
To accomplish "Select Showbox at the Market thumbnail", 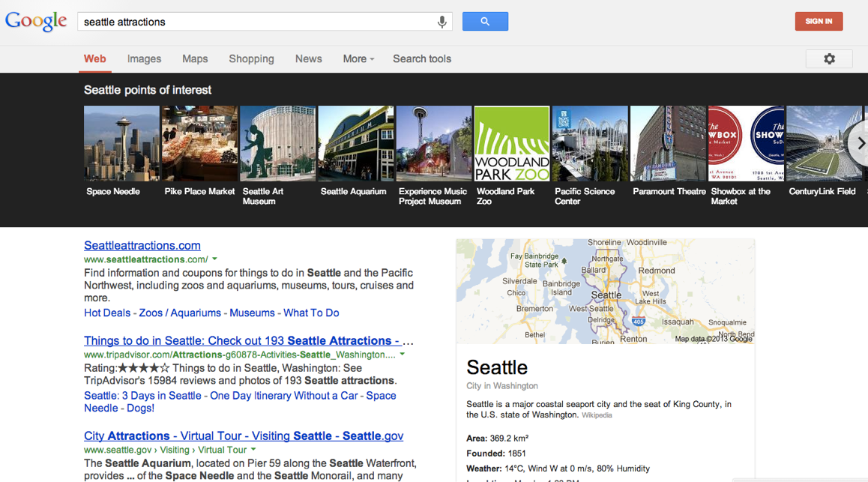I will 747,143.
